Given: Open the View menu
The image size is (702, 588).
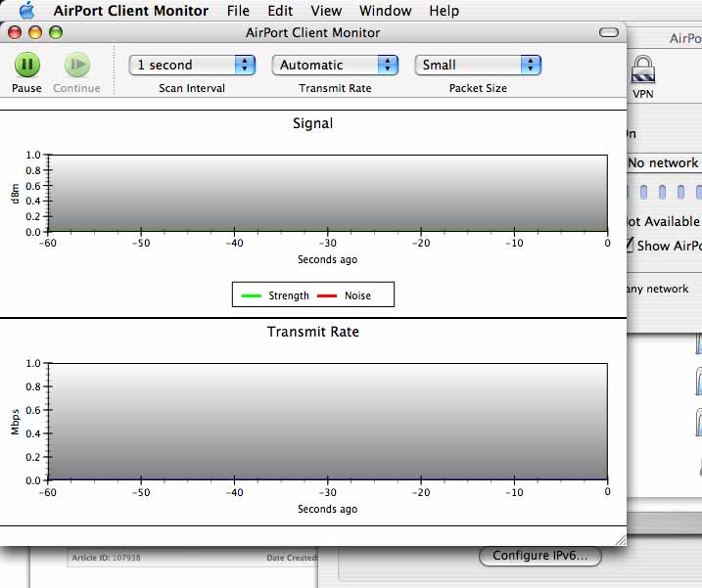Looking at the screenshot, I should [326, 11].
